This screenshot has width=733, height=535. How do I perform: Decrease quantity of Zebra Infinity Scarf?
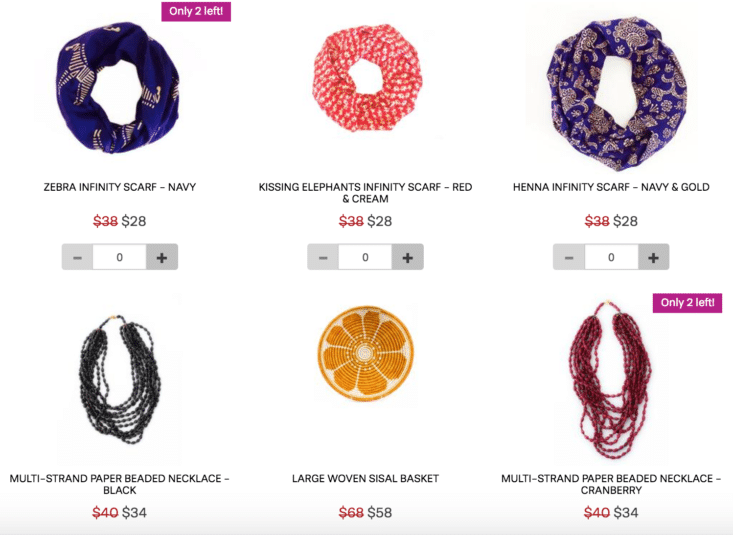point(77,257)
